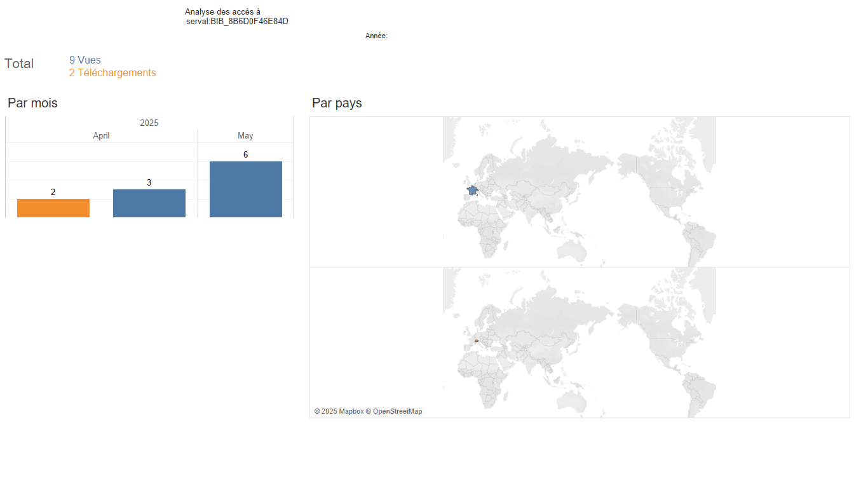This screenshot has width=868, height=488.
Task: Click the orange country on lower map
Action: pos(476,341)
